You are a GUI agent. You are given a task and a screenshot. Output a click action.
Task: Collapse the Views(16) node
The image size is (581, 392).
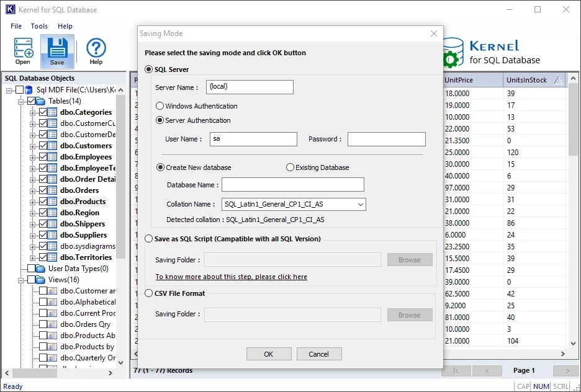pyautogui.click(x=20, y=280)
